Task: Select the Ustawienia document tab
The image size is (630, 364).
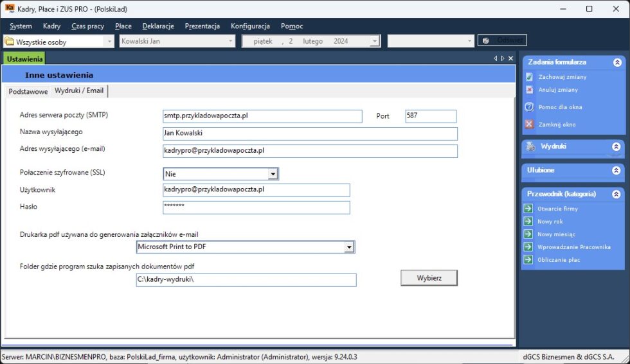Action: 24,58
